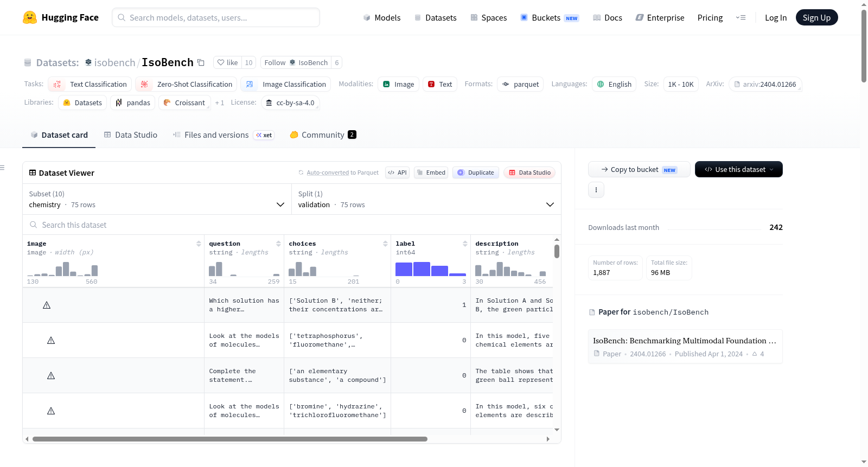This screenshot has height=467, width=868.
Task: Open the arxiv:2404.01266 tag
Action: [x=765, y=84]
